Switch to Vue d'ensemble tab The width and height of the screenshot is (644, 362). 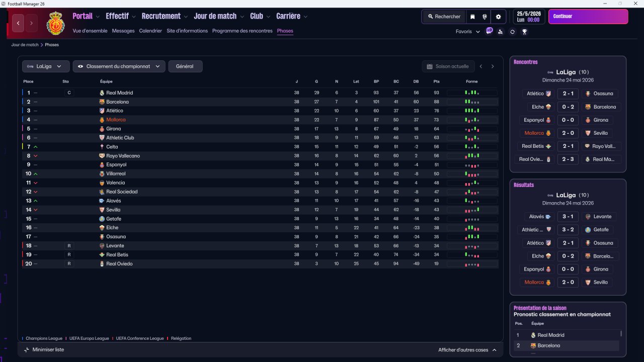[90, 31]
